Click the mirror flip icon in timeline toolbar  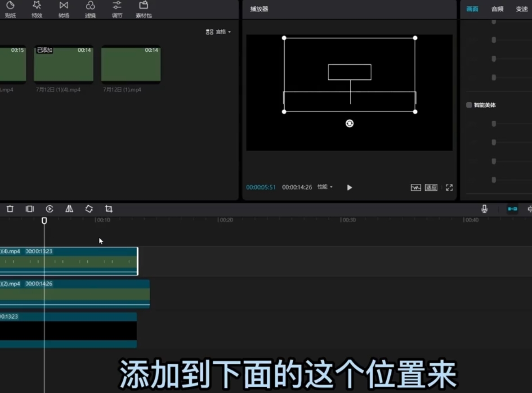click(x=69, y=209)
